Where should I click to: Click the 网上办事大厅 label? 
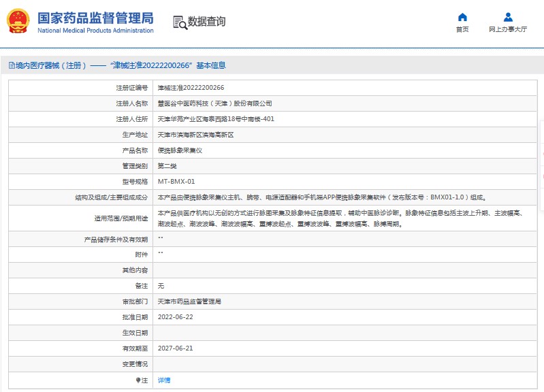[x=508, y=29]
